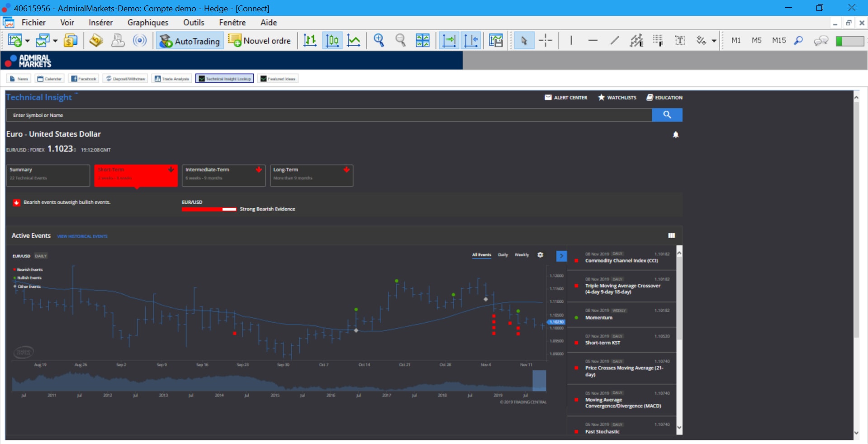Toggle Auto Scroll for the chart
Viewport: 868px width, 444px height.
(x=449, y=40)
